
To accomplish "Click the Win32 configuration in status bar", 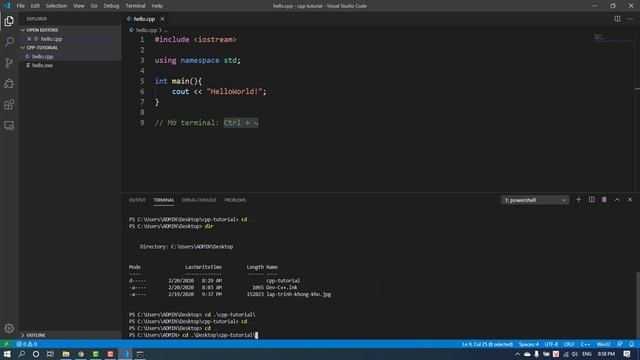I will (603, 344).
